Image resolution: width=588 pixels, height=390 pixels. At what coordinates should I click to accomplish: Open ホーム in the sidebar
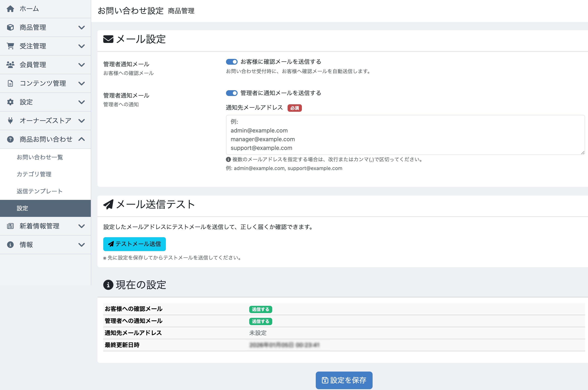46,9
